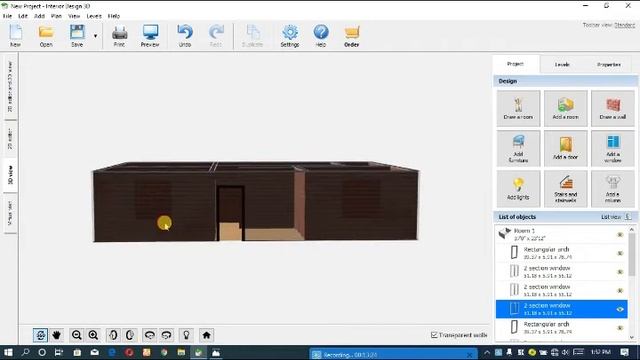Create a new project with New icon

(x=16, y=36)
